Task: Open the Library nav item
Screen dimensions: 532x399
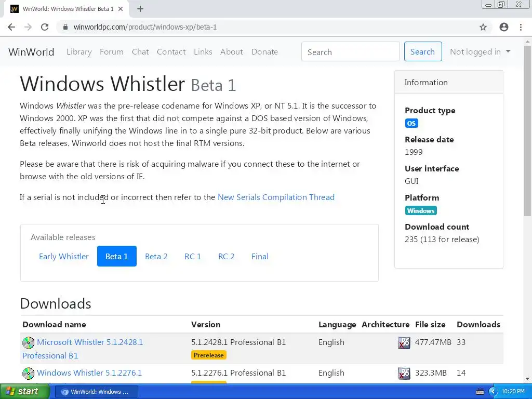Action: tap(79, 52)
